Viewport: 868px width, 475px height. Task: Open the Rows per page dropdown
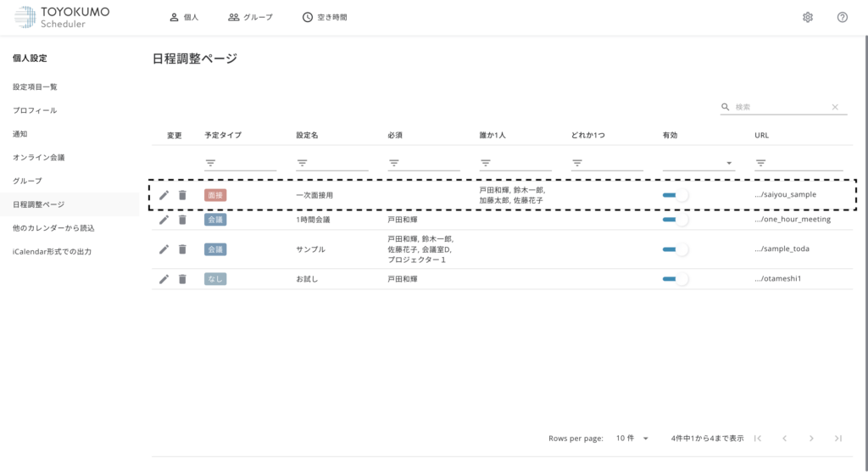tap(632, 439)
